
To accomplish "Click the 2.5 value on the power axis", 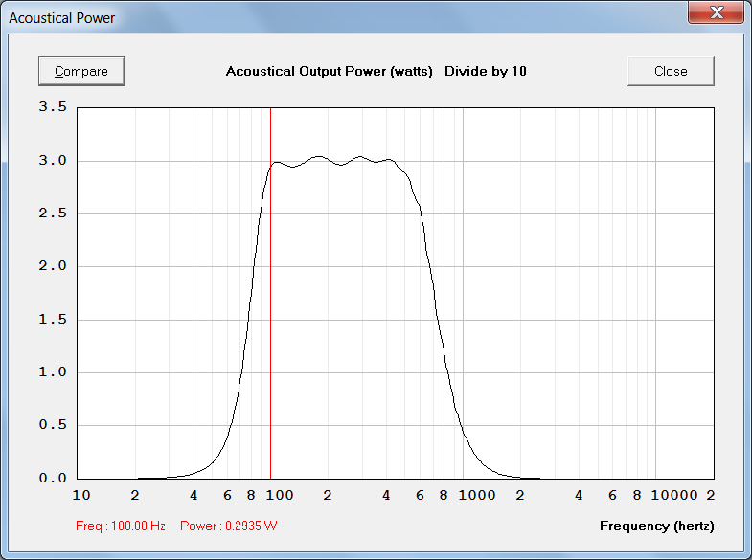I will [53, 213].
